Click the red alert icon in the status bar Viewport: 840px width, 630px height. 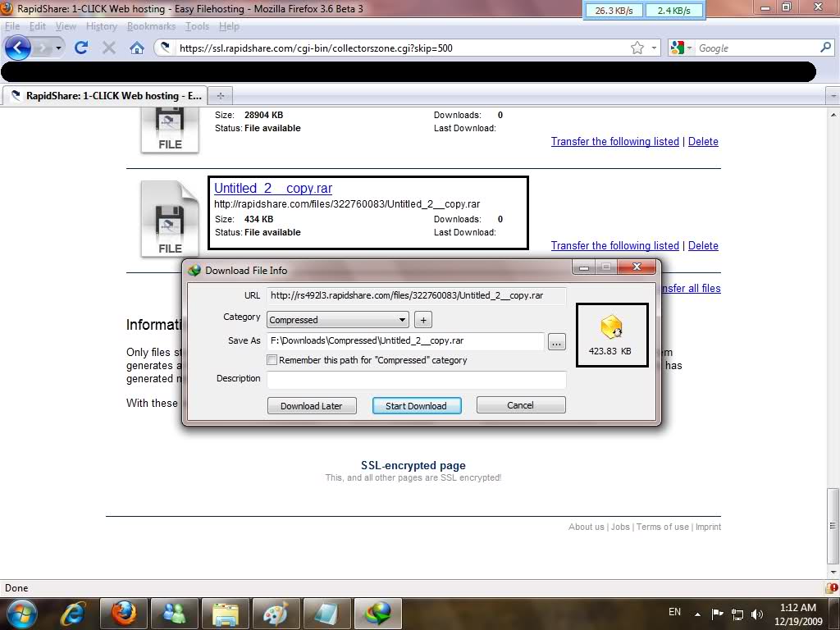pos(833,587)
